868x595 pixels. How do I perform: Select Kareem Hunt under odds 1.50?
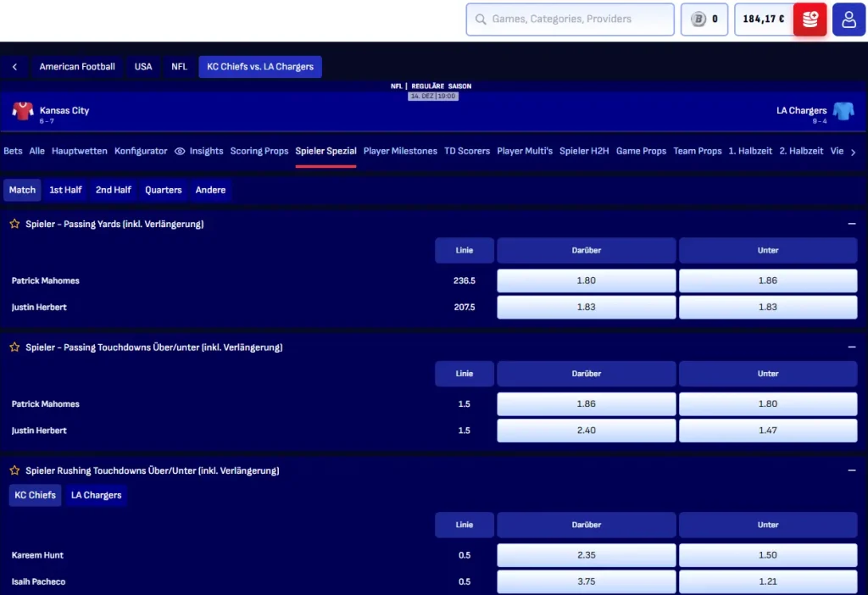[767, 555]
